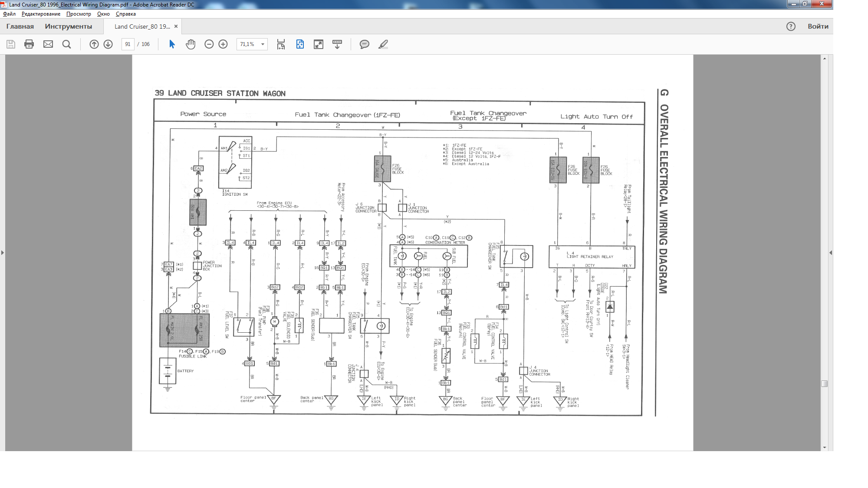This screenshot has width=868, height=488.
Task: Click 'Fuel Tank Changeover (1FZ-FE)' heading
Action: [348, 115]
